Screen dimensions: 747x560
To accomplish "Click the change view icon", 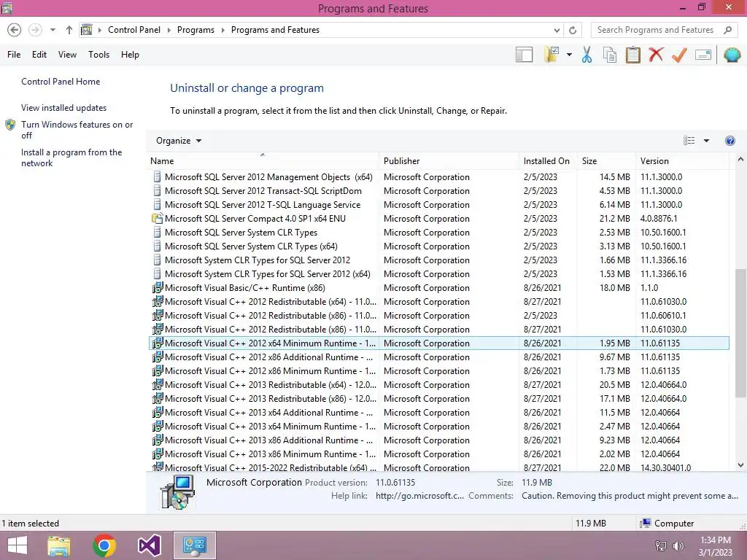I will click(x=689, y=141).
